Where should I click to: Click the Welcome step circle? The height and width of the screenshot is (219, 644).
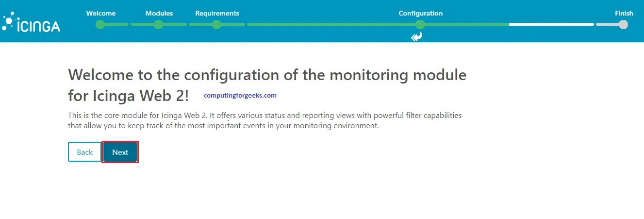tap(100, 24)
